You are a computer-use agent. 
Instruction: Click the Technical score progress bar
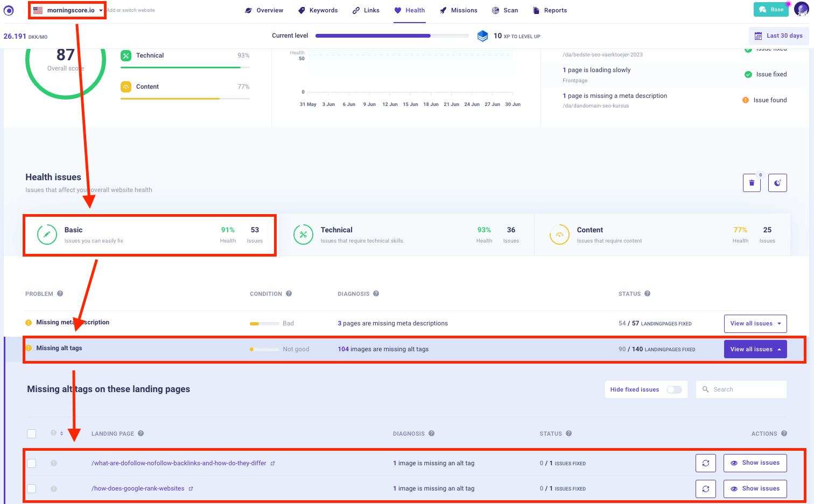pos(185,67)
